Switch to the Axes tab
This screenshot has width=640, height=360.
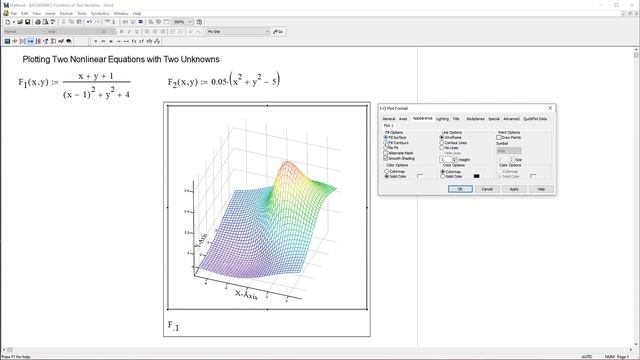pyautogui.click(x=403, y=119)
